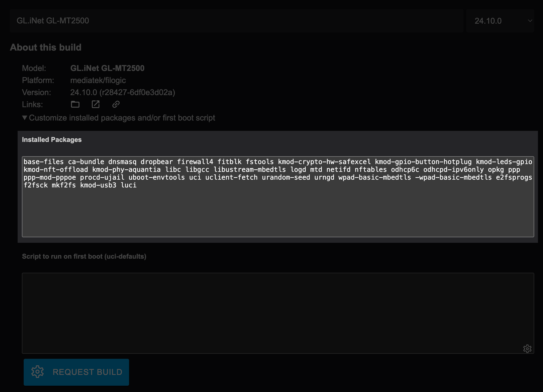This screenshot has height=392, width=543.
Task: Click the external page link icon
Action: click(x=96, y=104)
